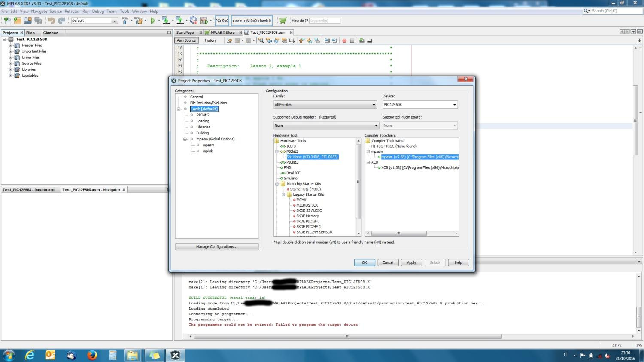Viewport: 644px width, 362px height.
Task: Click the Uncomment lines icon
Action: (370, 40)
